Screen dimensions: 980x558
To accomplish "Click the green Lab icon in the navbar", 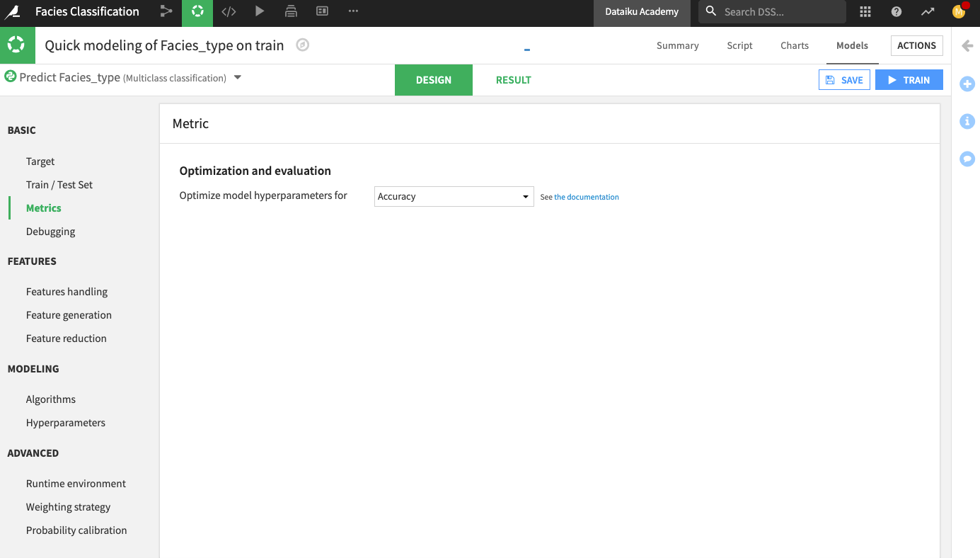I will [x=197, y=11].
